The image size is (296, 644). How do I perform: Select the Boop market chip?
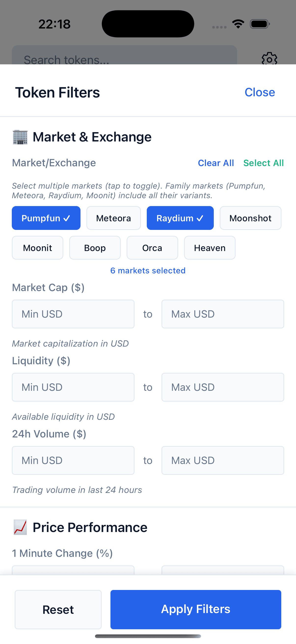click(95, 248)
